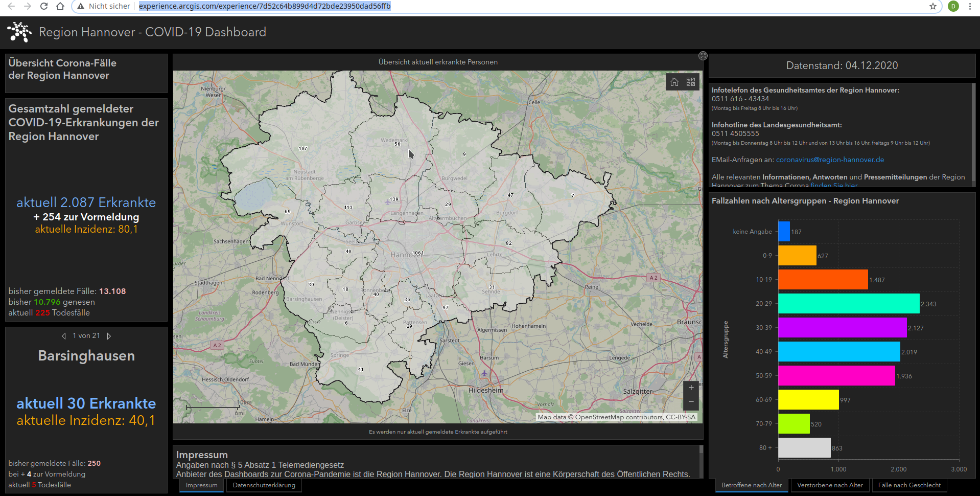The width and height of the screenshot is (980, 496).
Task: Click 'aktuell 225 Todesfälle' line
Action: coord(49,313)
